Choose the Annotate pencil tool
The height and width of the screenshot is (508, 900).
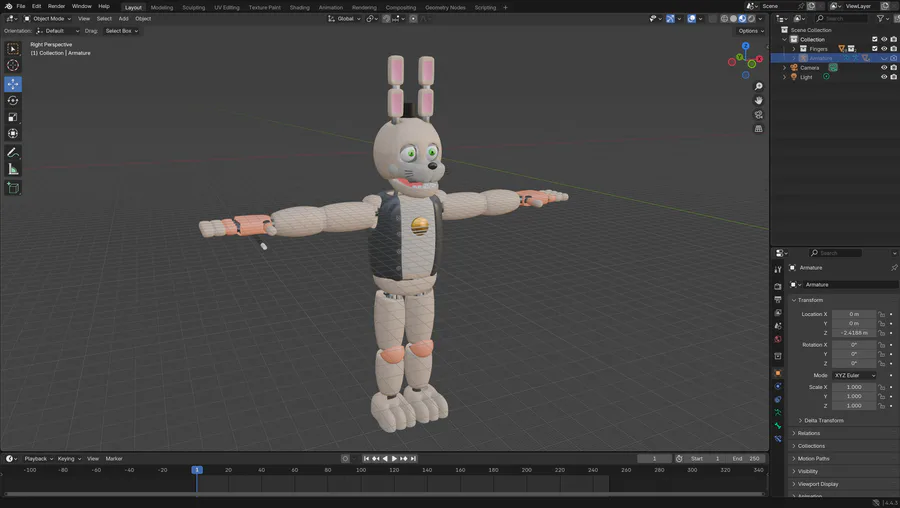tap(13, 153)
